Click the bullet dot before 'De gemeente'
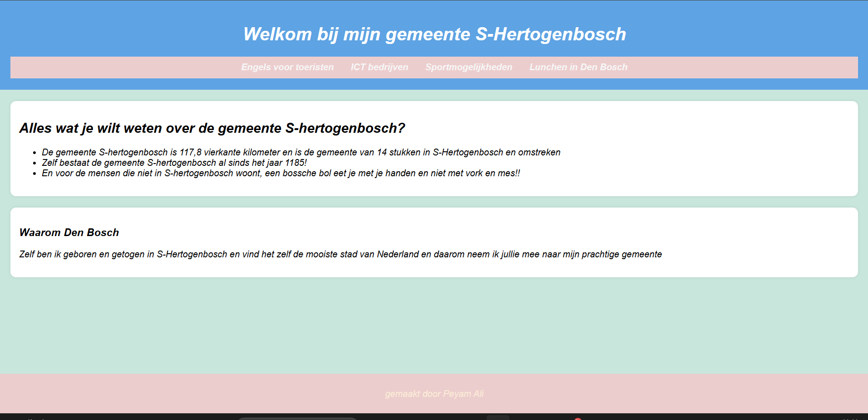868x420 pixels. pyautogui.click(x=34, y=153)
